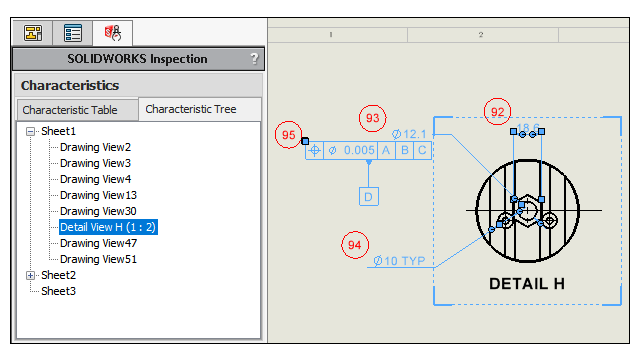The image size is (640, 360).
Task: Open the PropertyManager list tab icon
Action: coord(73,33)
